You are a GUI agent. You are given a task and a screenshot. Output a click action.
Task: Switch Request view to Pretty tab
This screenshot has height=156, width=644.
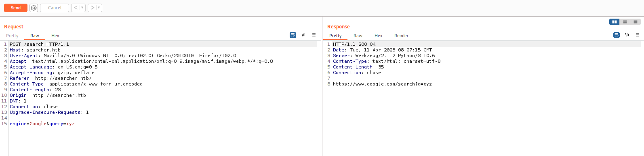(x=12, y=36)
